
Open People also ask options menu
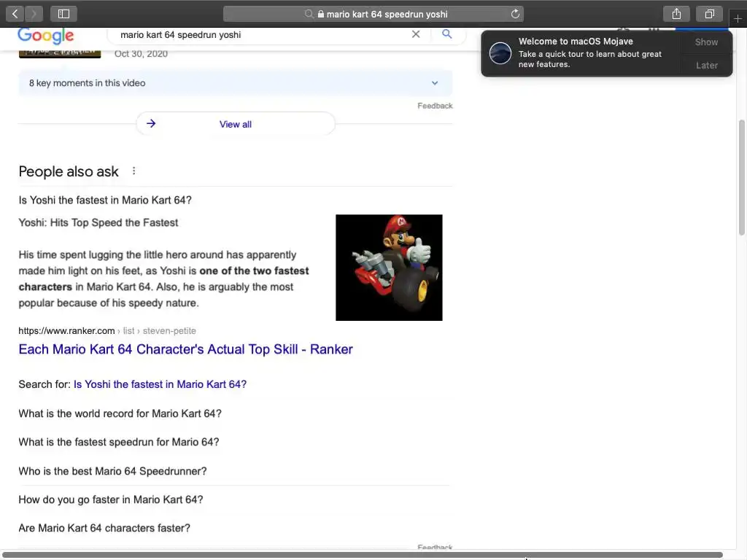tap(134, 171)
